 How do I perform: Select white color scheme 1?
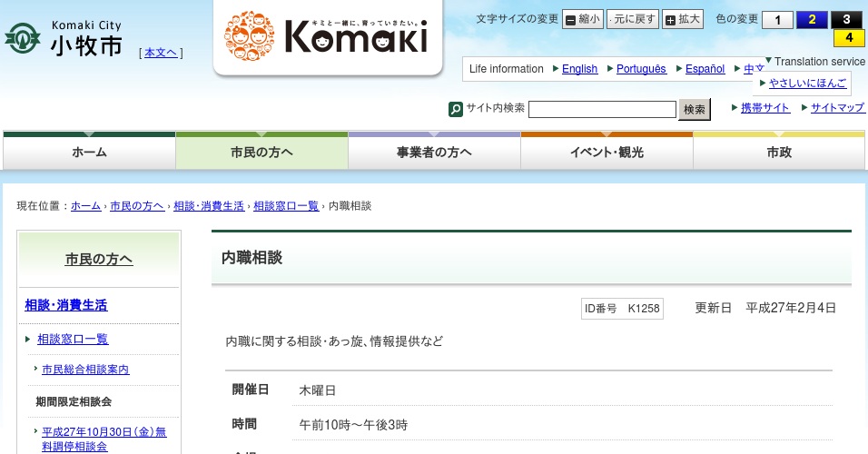click(x=777, y=20)
